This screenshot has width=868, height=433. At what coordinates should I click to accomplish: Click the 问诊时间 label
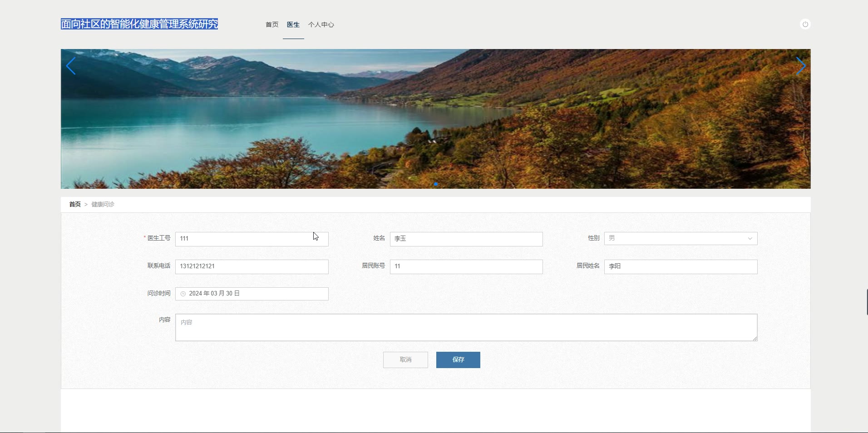click(158, 293)
